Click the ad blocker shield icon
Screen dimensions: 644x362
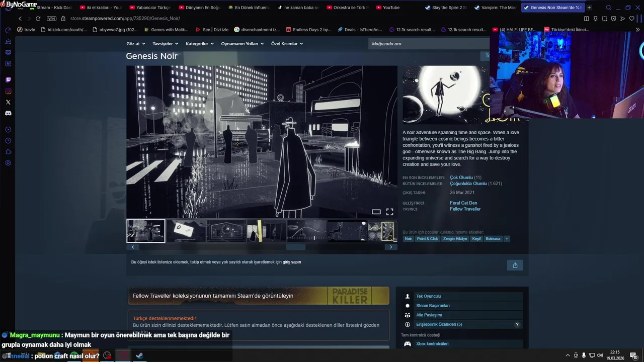pos(613,19)
